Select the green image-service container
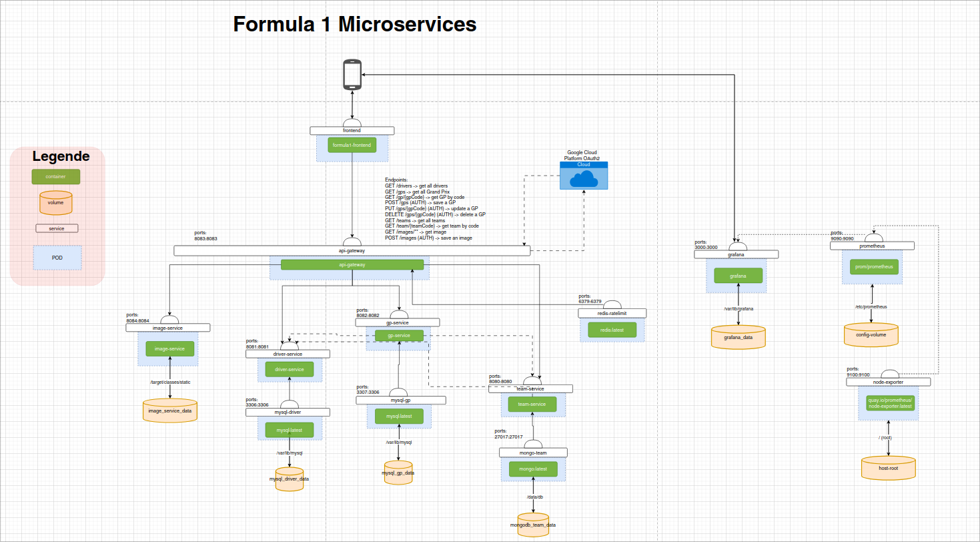This screenshot has height=542, width=980. click(169, 348)
